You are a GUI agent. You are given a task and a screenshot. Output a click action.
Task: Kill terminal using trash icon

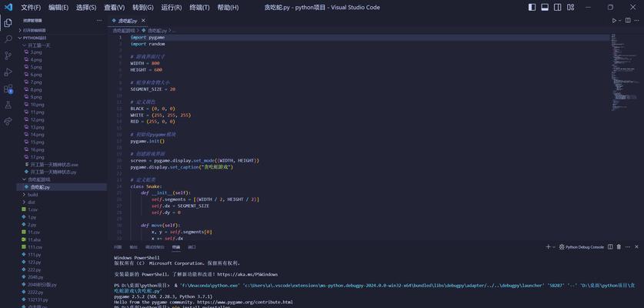619,246
